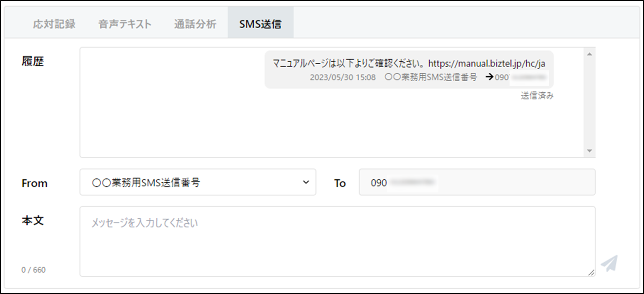Click the history scrollbar down arrow

(589, 150)
